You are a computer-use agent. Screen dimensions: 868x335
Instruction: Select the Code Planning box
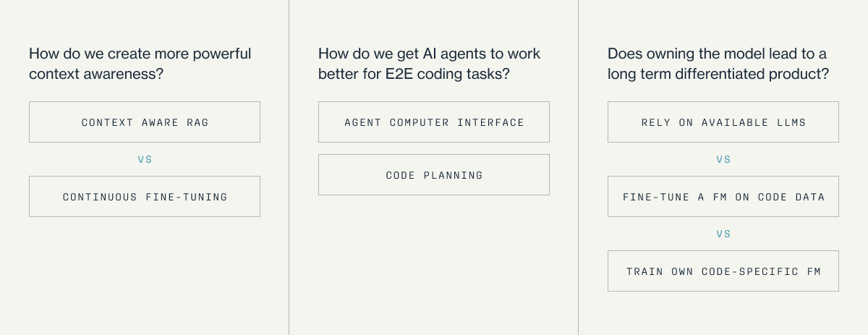[x=434, y=175]
